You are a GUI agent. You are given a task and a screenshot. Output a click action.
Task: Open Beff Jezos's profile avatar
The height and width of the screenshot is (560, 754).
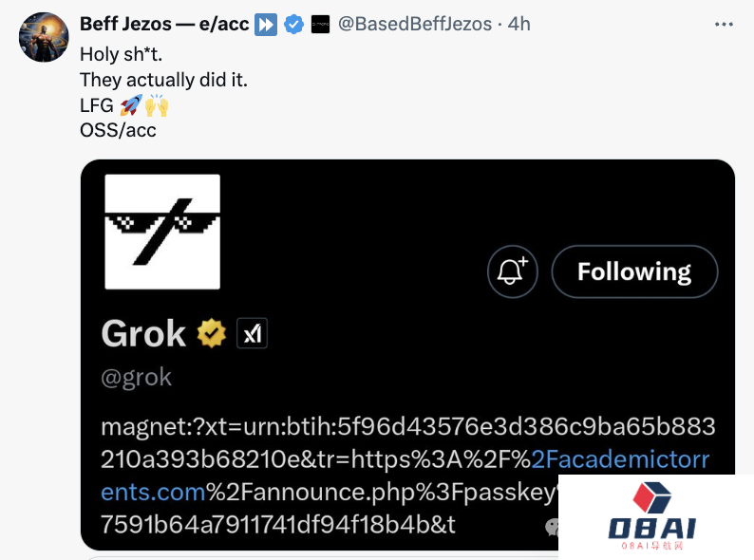[44, 38]
